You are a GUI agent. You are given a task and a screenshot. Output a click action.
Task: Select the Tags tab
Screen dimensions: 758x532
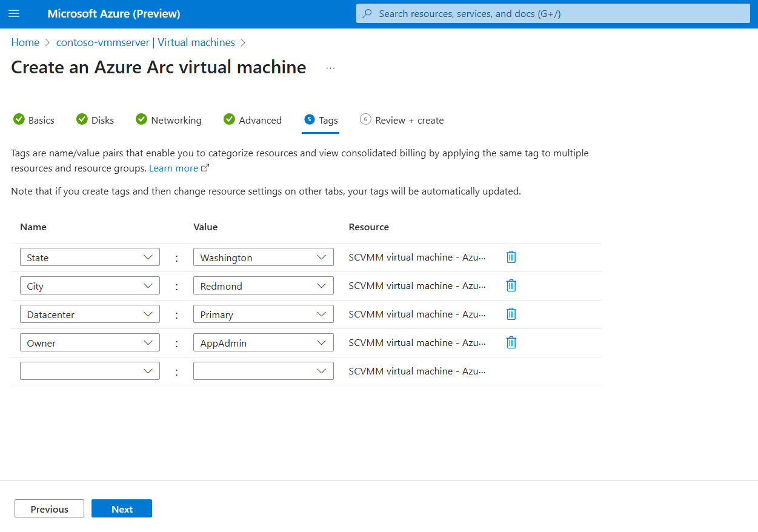321,120
